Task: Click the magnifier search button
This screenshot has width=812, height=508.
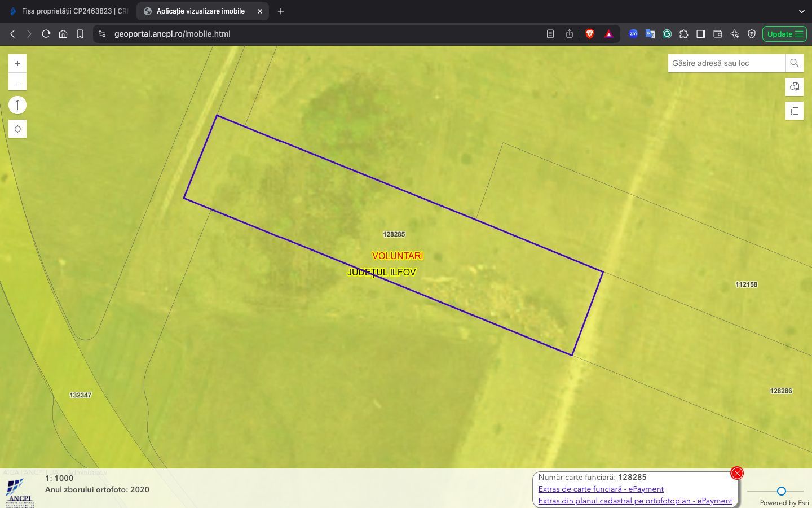Action: (x=794, y=63)
